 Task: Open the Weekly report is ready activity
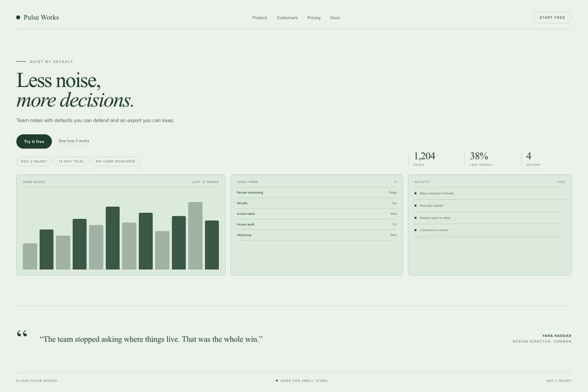coord(490,218)
